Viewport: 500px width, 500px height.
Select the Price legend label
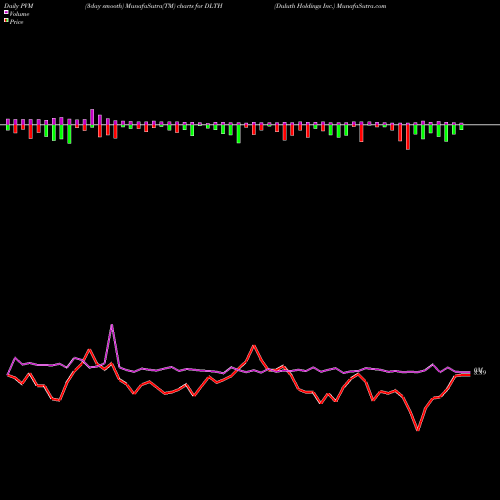tap(16, 22)
